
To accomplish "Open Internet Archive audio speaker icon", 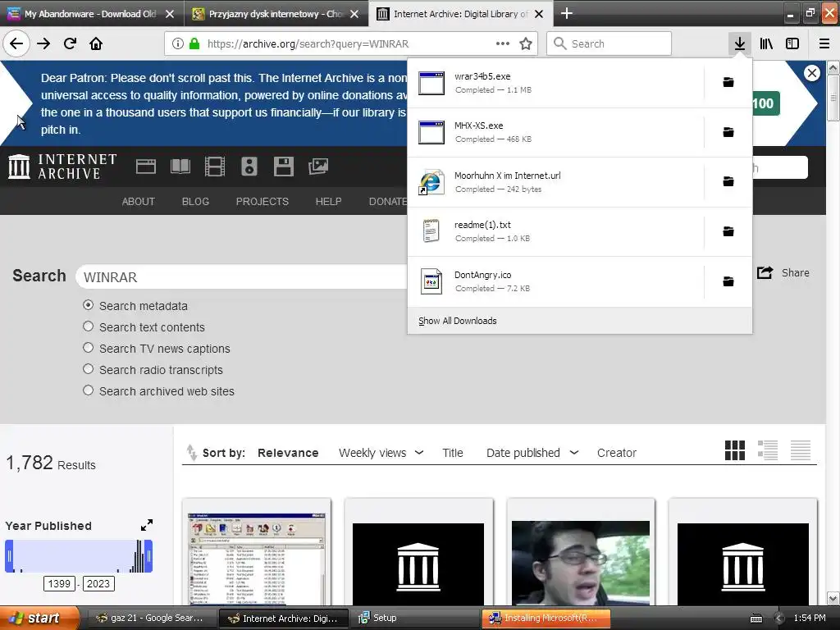I will (249, 167).
